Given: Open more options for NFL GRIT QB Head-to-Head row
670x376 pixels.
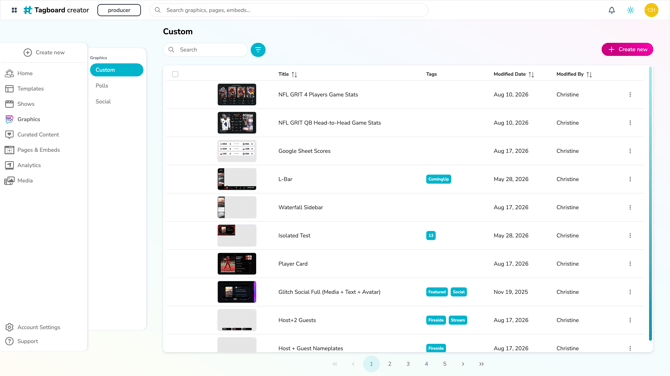Looking at the screenshot, I should point(630,123).
